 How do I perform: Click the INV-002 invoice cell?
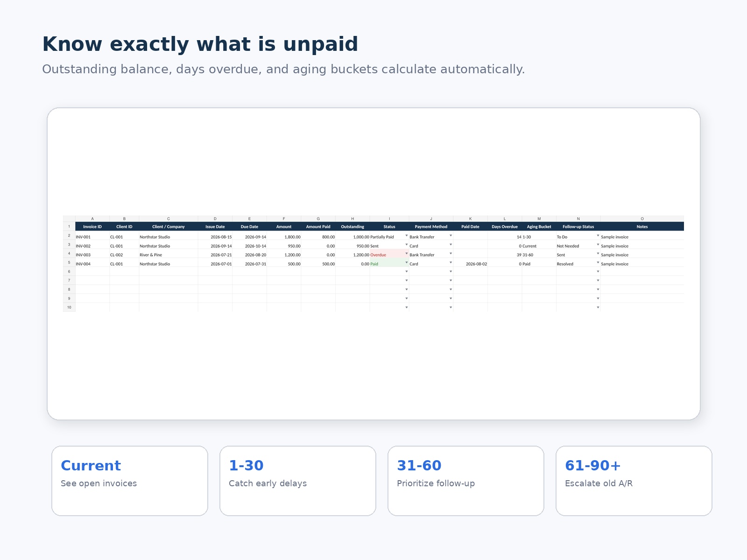coord(92,245)
